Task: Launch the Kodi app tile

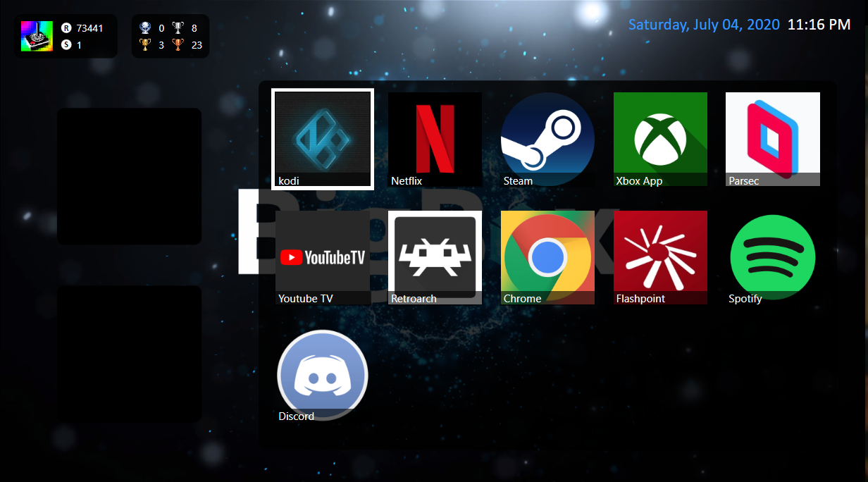Action: pyautogui.click(x=322, y=139)
